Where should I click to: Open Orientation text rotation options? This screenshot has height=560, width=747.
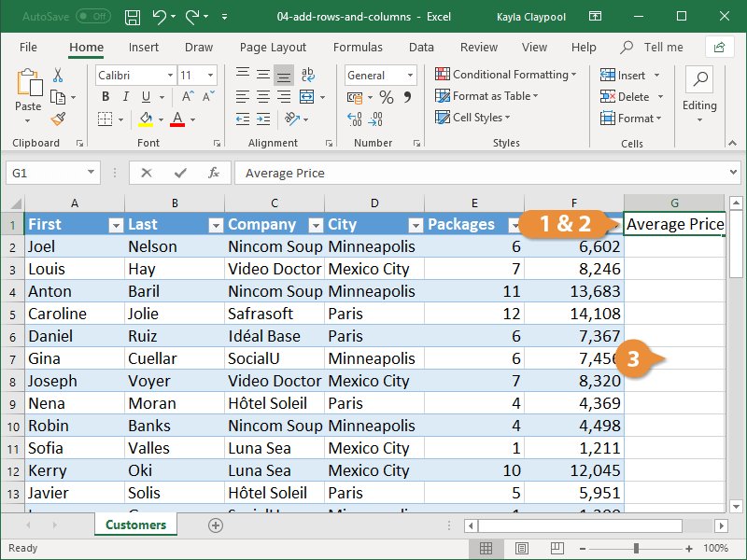coord(291,119)
